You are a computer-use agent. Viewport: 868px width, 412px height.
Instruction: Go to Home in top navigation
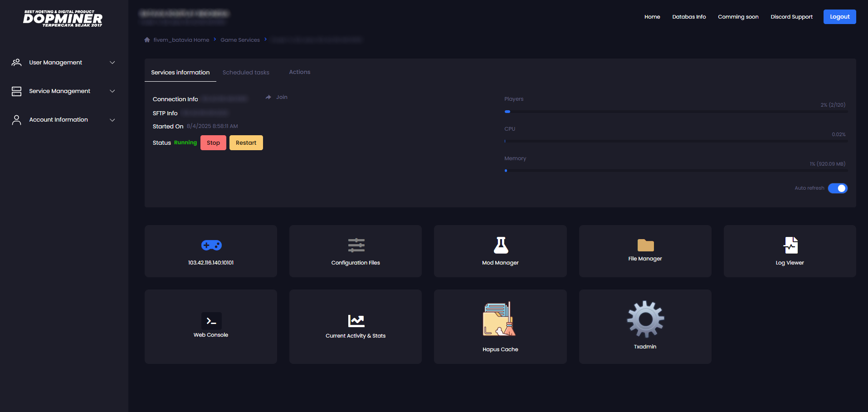point(652,17)
